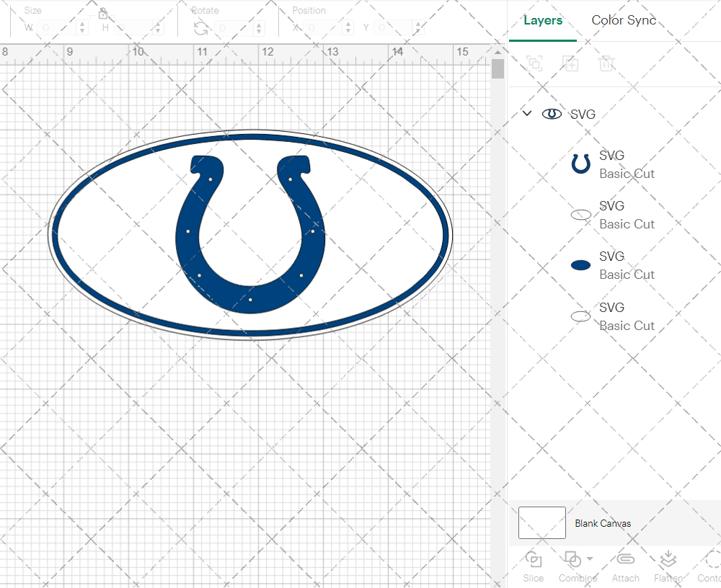
Task: Switch to the Layers tab
Action: (x=543, y=21)
